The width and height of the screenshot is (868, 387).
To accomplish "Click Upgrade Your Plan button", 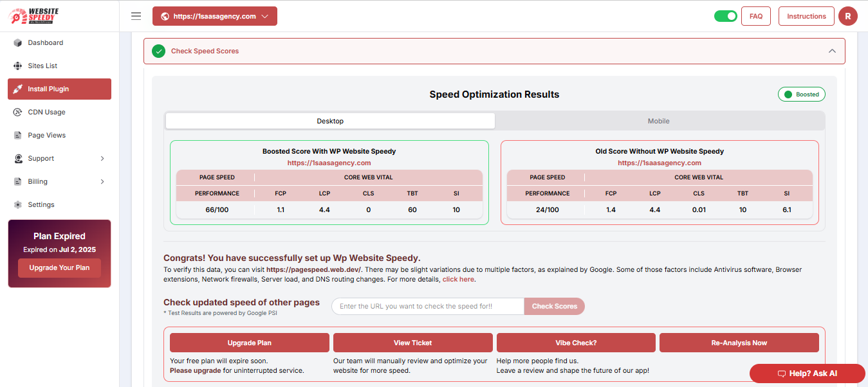I will [x=59, y=268].
